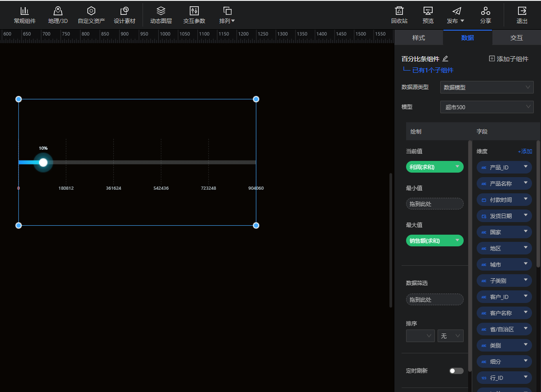Click the percentage bar slider handle
This screenshot has width=541, height=392.
(x=43, y=162)
